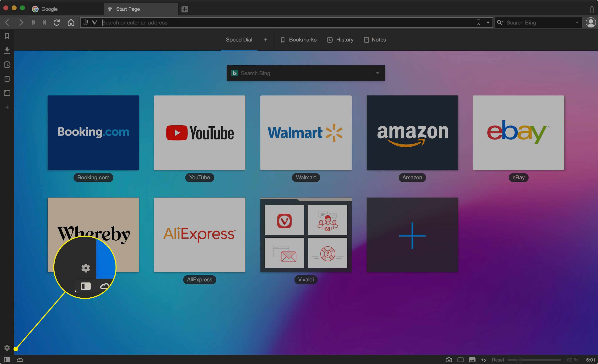The height and width of the screenshot is (364, 598).
Task: Add a new Speed Dial group
Action: 266,40
